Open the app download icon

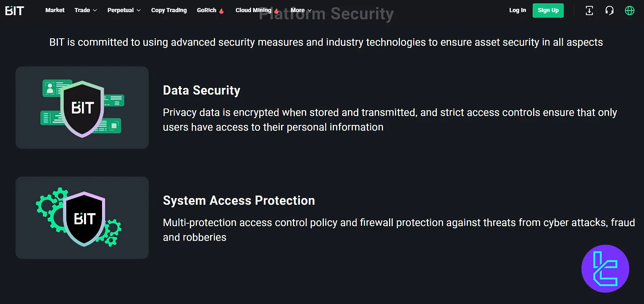click(589, 11)
